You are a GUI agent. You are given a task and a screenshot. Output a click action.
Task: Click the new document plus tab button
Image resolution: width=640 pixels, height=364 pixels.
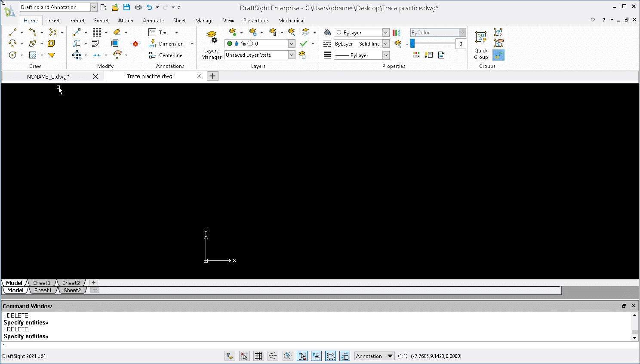pos(212,76)
